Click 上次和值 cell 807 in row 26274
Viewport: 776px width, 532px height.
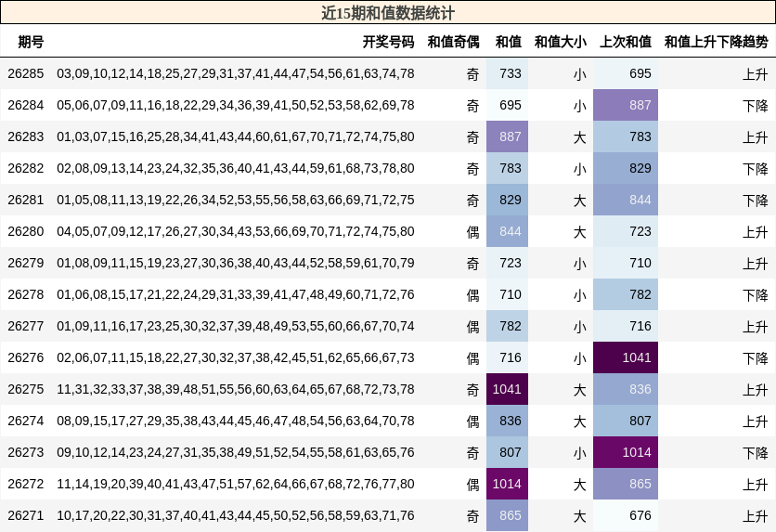pos(626,422)
